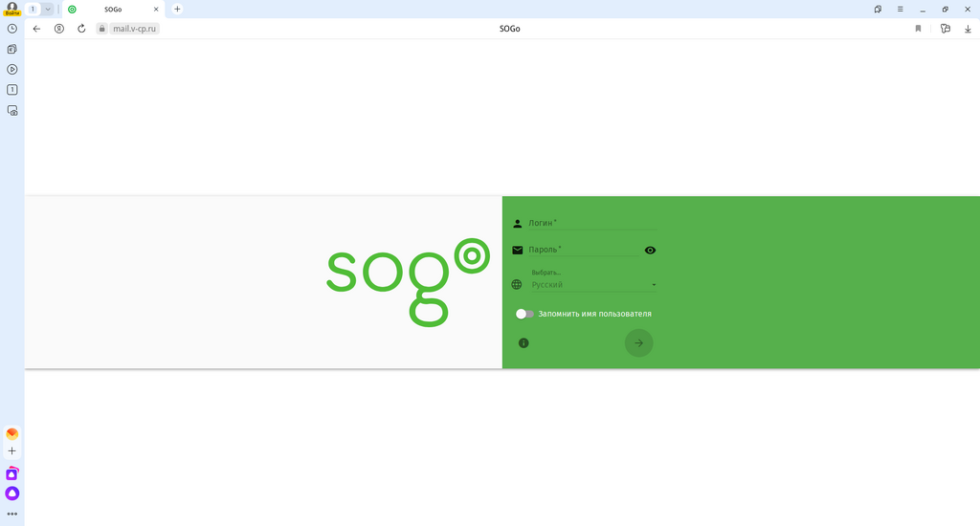The width and height of the screenshot is (980, 526).
Task: Open history from the sidebar clock icon
Action: [12, 29]
